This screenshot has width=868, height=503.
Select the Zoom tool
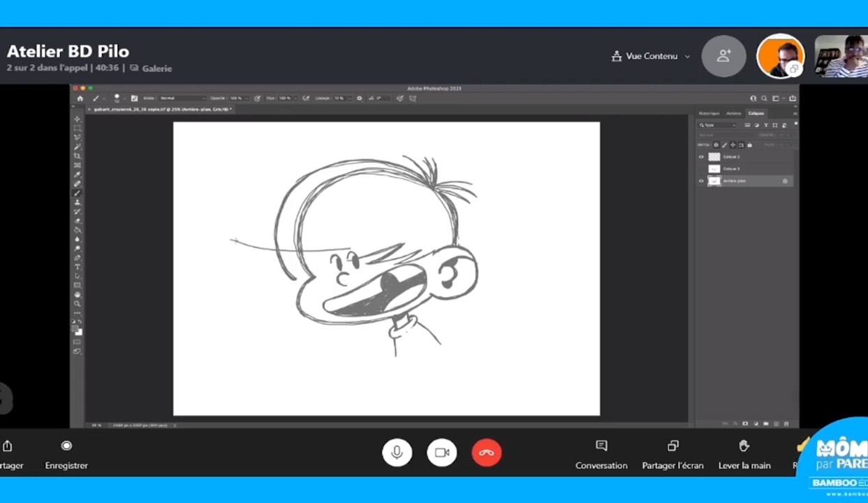[78, 303]
